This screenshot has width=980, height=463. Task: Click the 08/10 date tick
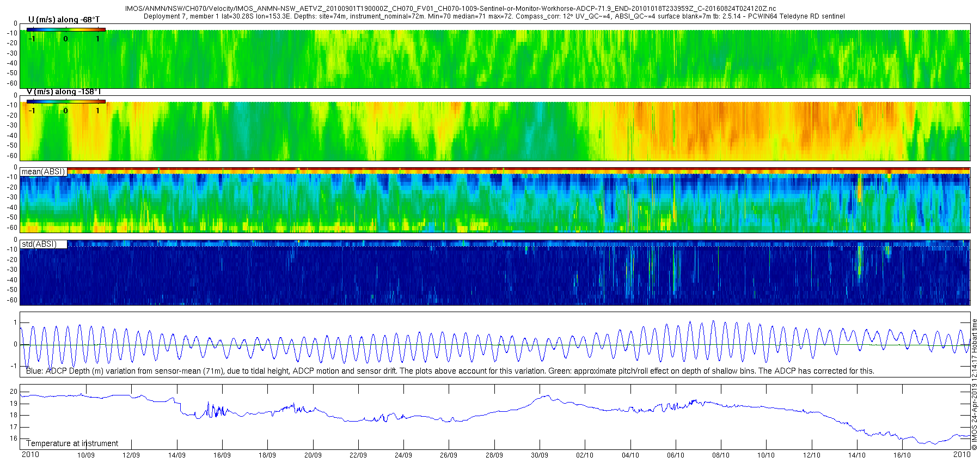coord(721,455)
